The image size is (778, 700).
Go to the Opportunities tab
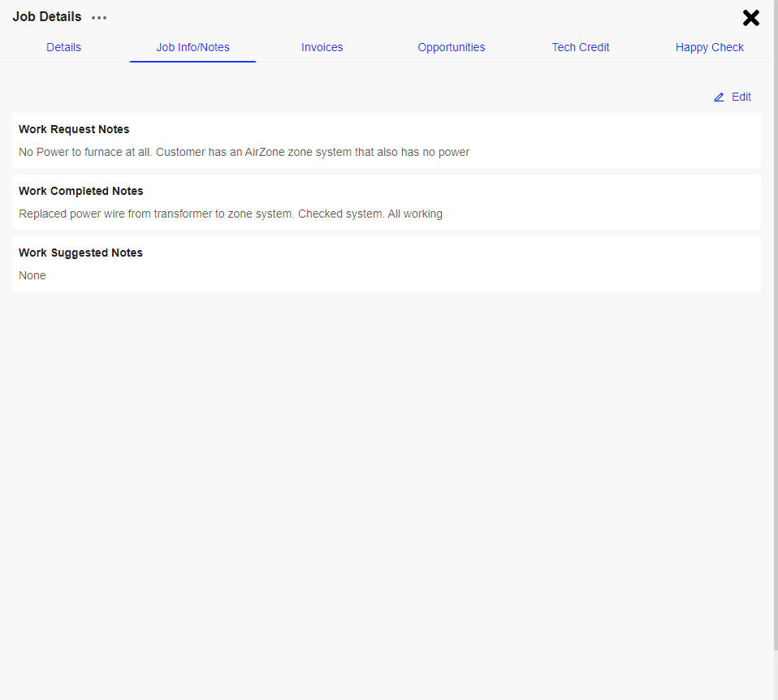451,47
